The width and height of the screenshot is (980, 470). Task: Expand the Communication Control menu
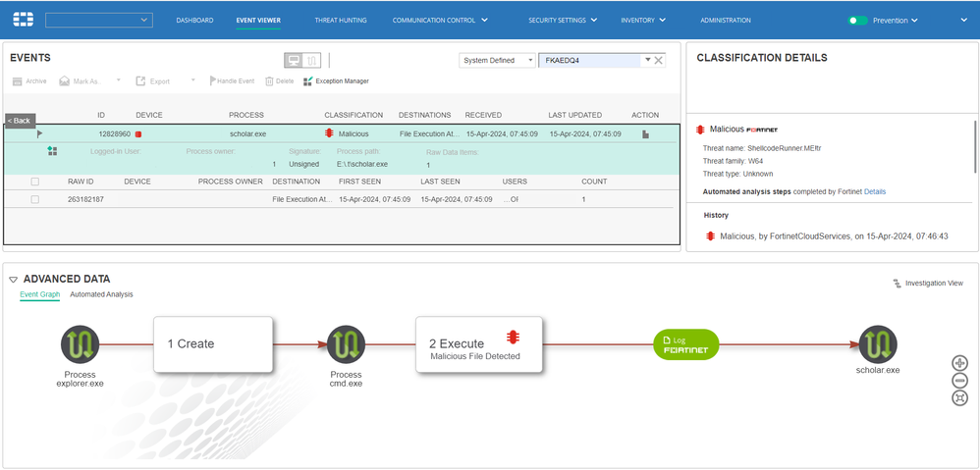tap(440, 21)
